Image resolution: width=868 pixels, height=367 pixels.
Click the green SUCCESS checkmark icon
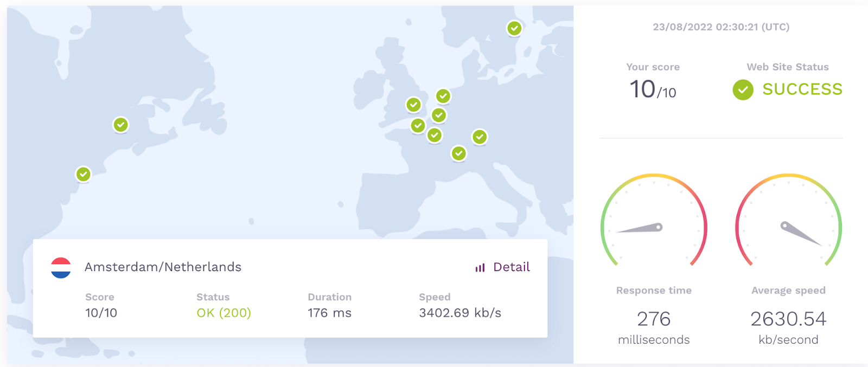(743, 90)
